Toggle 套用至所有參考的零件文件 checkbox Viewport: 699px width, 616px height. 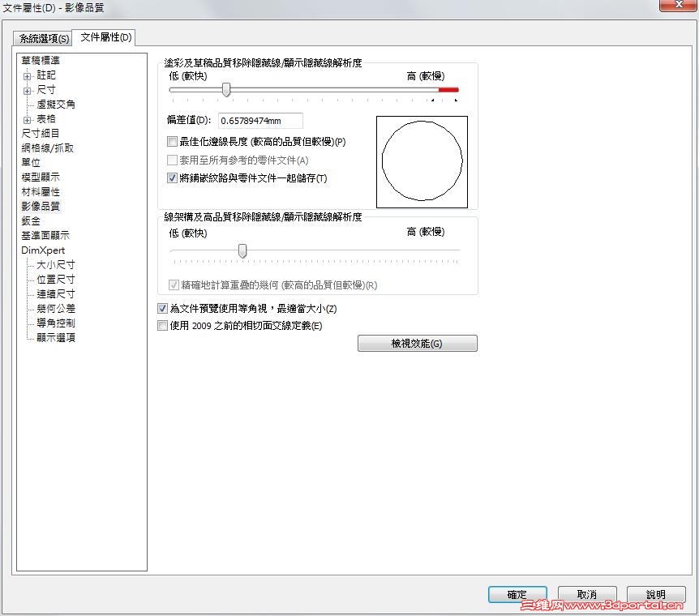point(172,160)
